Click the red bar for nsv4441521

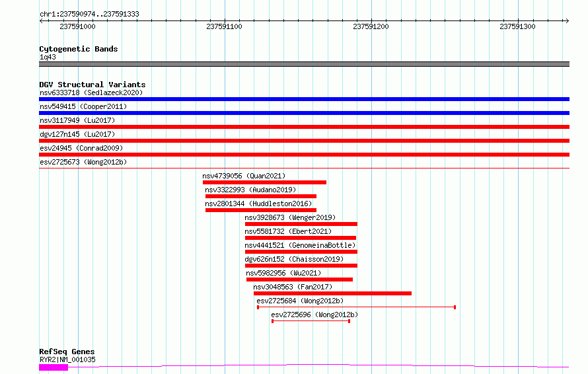click(301, 252)
